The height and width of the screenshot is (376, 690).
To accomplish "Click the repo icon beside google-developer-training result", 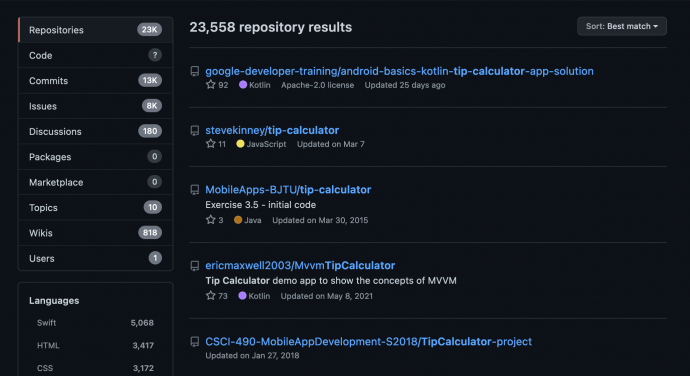I will [195, 71].
